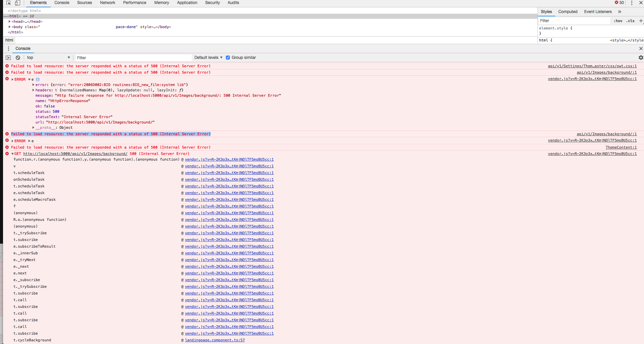This screenshot has width=644, height=344.
Task: Switch to the Network tab
Action: pos(107,3)
